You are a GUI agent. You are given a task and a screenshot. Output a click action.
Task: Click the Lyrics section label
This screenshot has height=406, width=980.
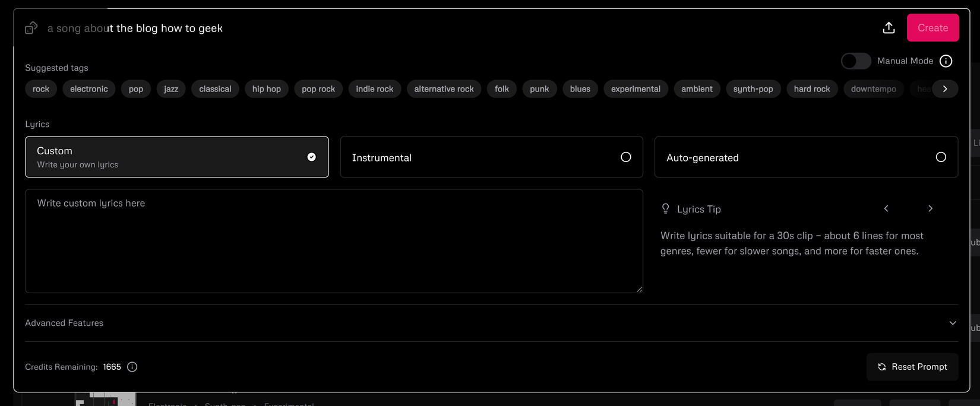(37, 124)
